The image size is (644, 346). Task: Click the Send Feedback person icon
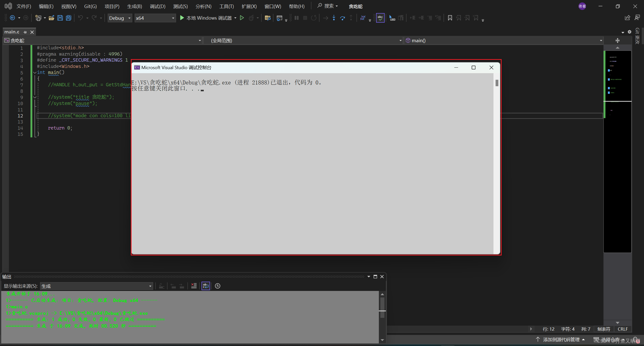(x=637, y=18)
